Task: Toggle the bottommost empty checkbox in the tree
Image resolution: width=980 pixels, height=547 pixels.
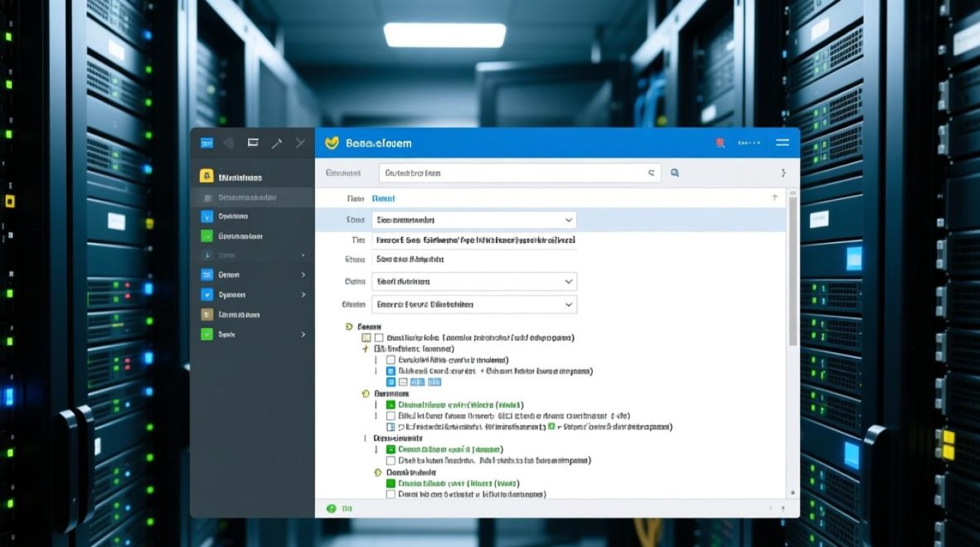Action: [391, 494]
